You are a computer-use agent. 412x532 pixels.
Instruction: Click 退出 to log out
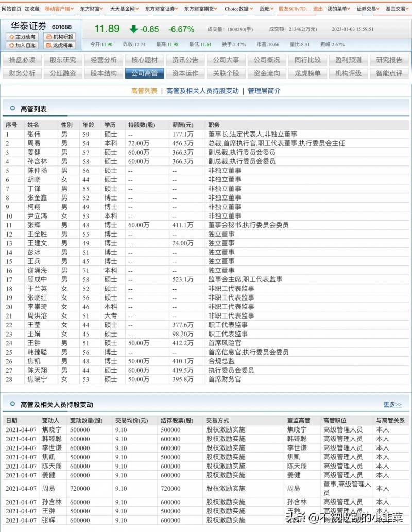tap(318, 9)
